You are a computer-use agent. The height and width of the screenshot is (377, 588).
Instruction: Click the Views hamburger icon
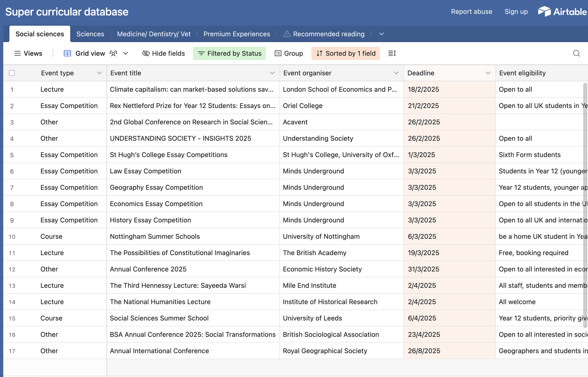click(17, 53)
